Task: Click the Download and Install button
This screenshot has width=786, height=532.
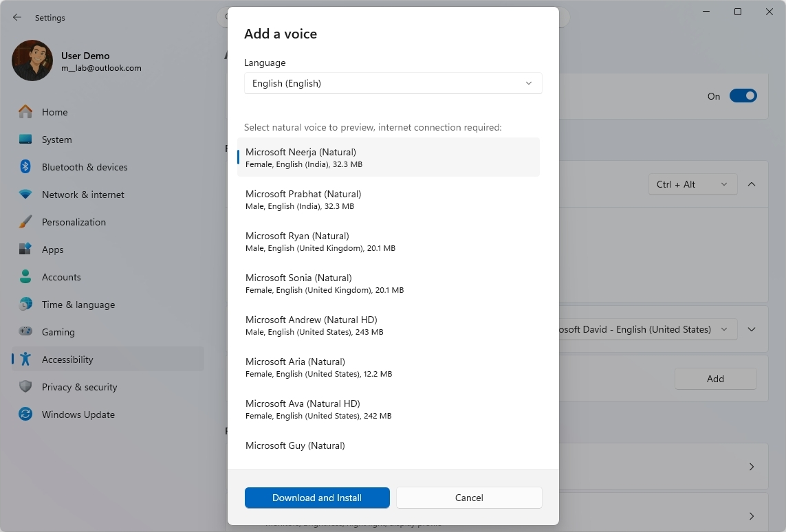Action: point(317,498)
